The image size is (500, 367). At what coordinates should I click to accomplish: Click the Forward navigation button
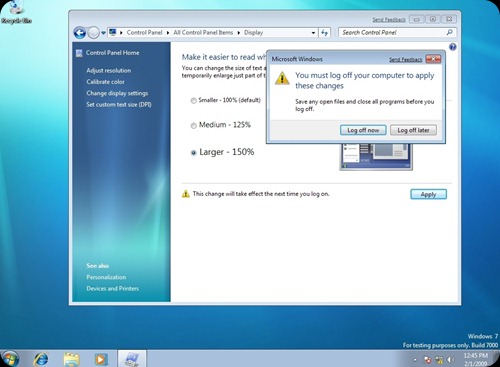pyautogui.click(x=94, y=33)
